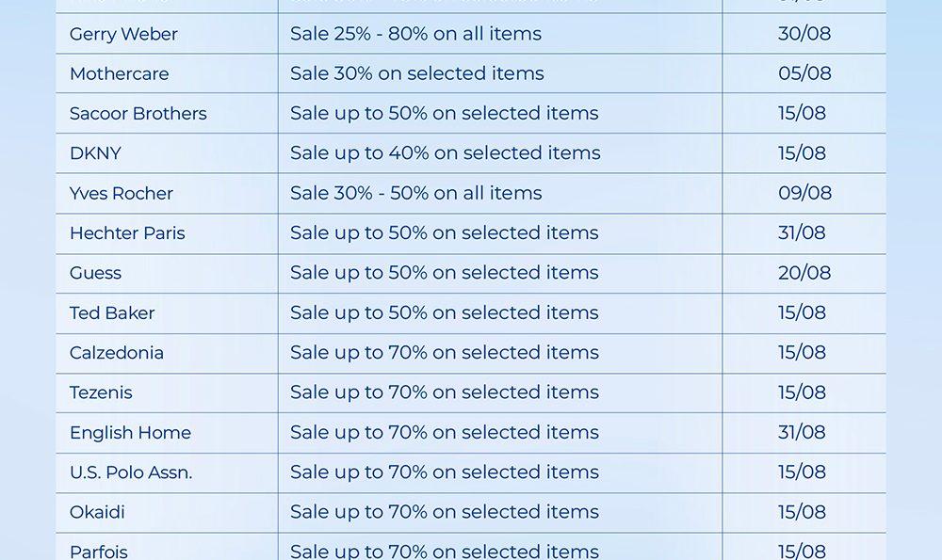
Task: Click Gerry Weber's 25% - 80% sale text
Action: click(415, 34)
